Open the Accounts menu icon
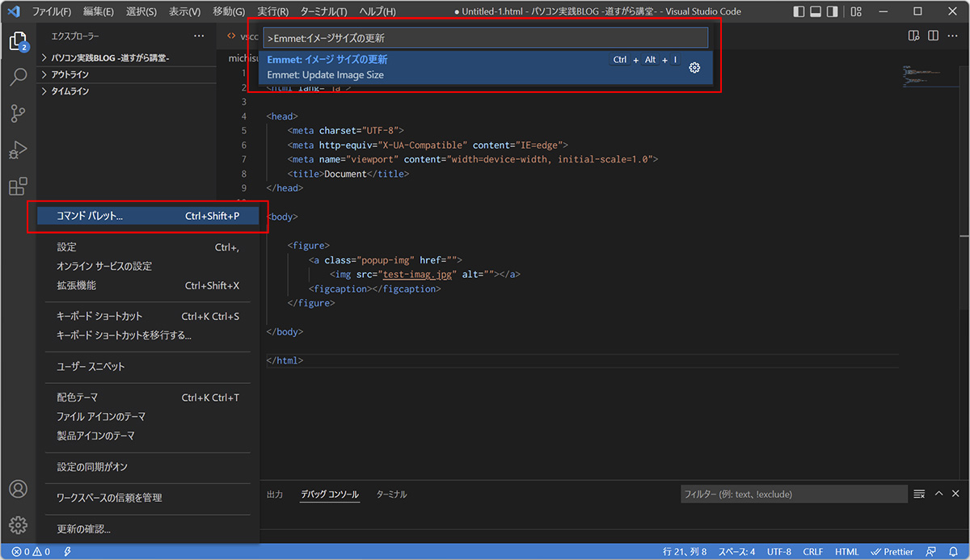Viewport: 970px width, 560px height. pyautogui.click(x=18, y=490)
